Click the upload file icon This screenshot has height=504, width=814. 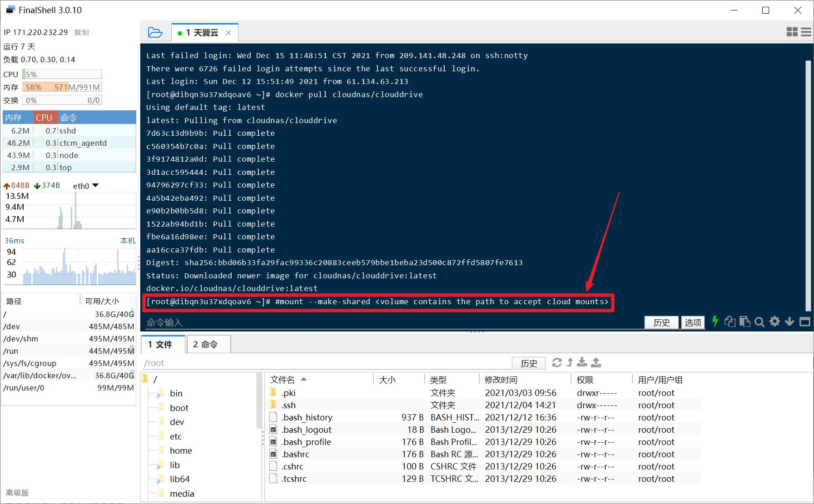pos(596,362)
